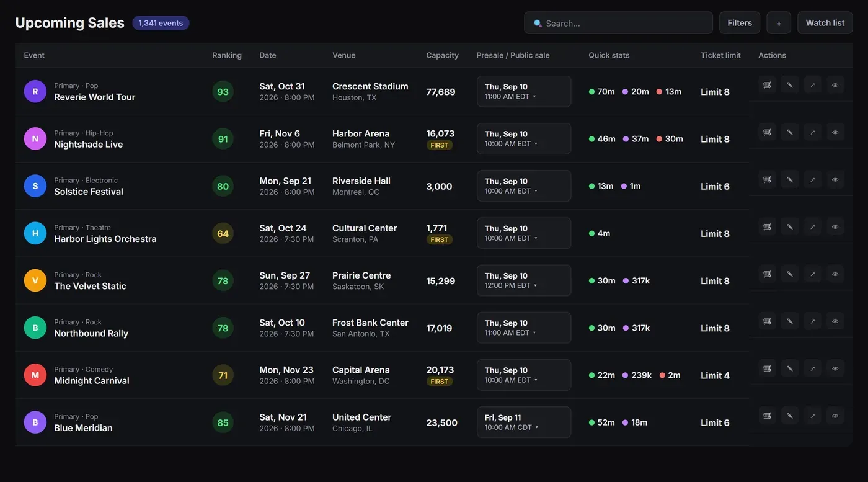This screenshot has width=868, height=482.
Task: Edit Midnight Carnival with the pencil icon
Action: pos(790,368)
